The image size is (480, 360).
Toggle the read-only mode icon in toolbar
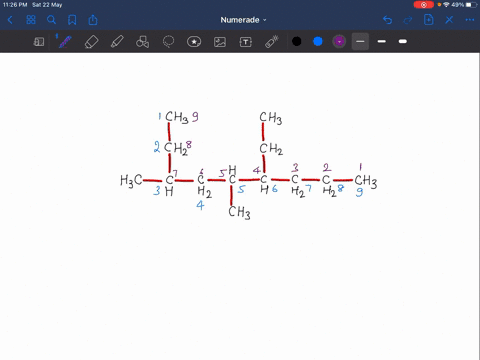click(39, 42)
